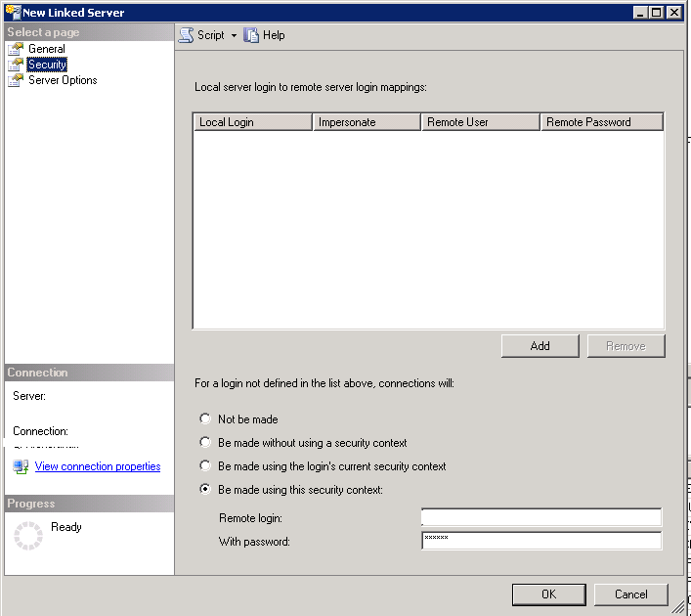Open Server Options page
Screen dimensions: 691x616
click(x=63, y=80)
